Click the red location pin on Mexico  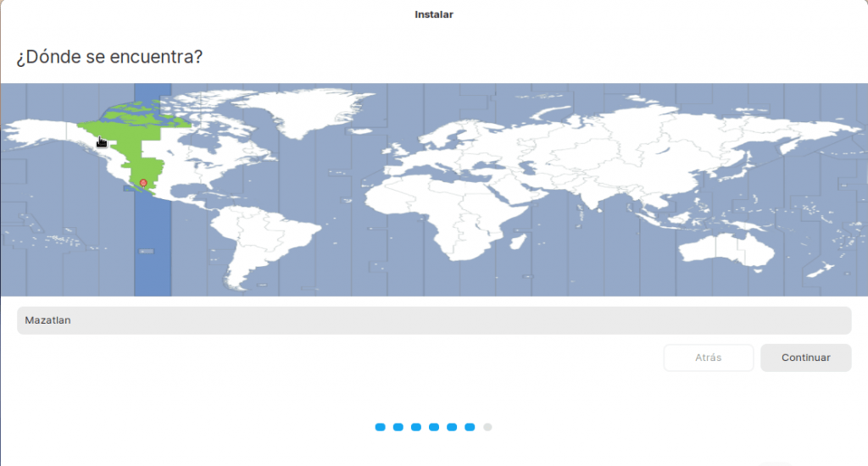tap(143, 183)
